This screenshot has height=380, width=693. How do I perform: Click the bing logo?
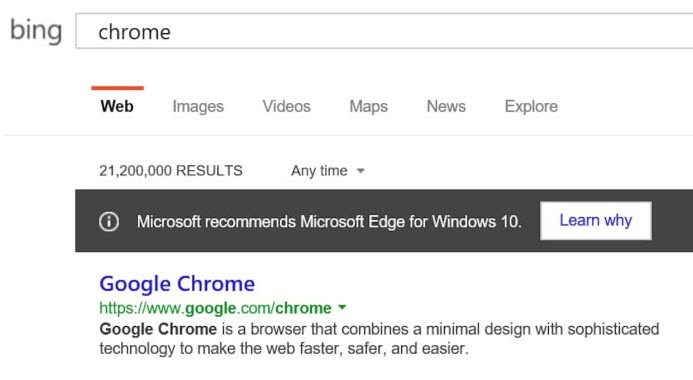point(36,31)
